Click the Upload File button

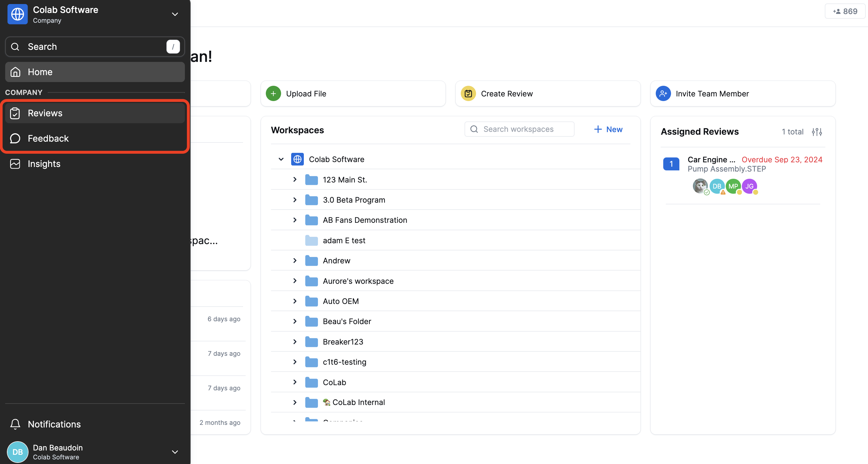(x=353, y=94)
